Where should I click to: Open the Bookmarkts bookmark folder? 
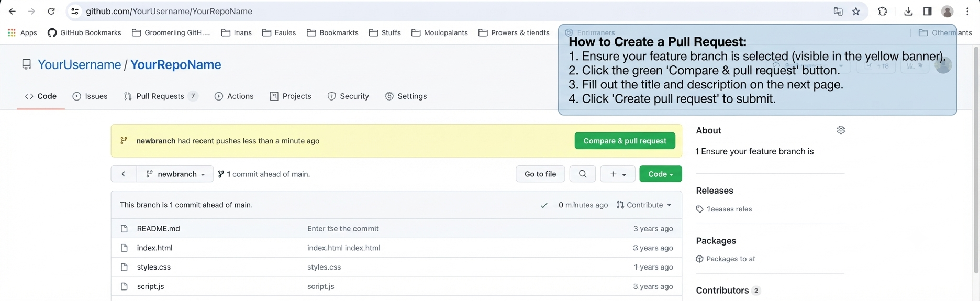tap(332, 32)
